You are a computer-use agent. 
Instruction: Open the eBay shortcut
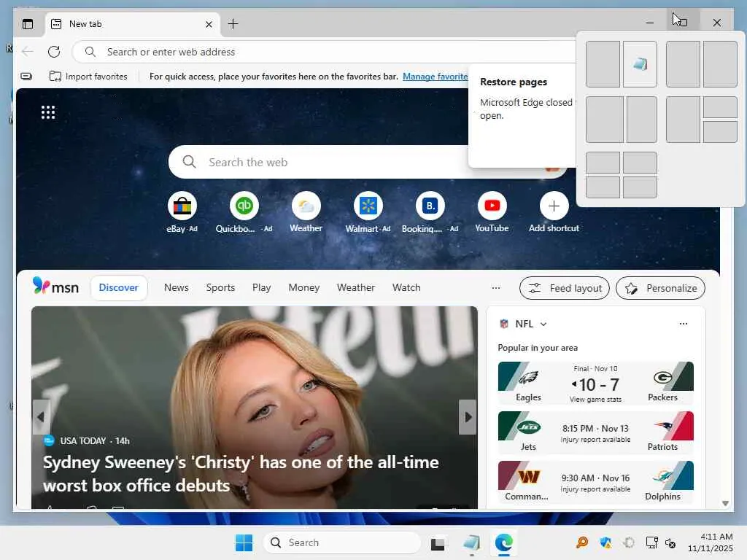(182, 212)
